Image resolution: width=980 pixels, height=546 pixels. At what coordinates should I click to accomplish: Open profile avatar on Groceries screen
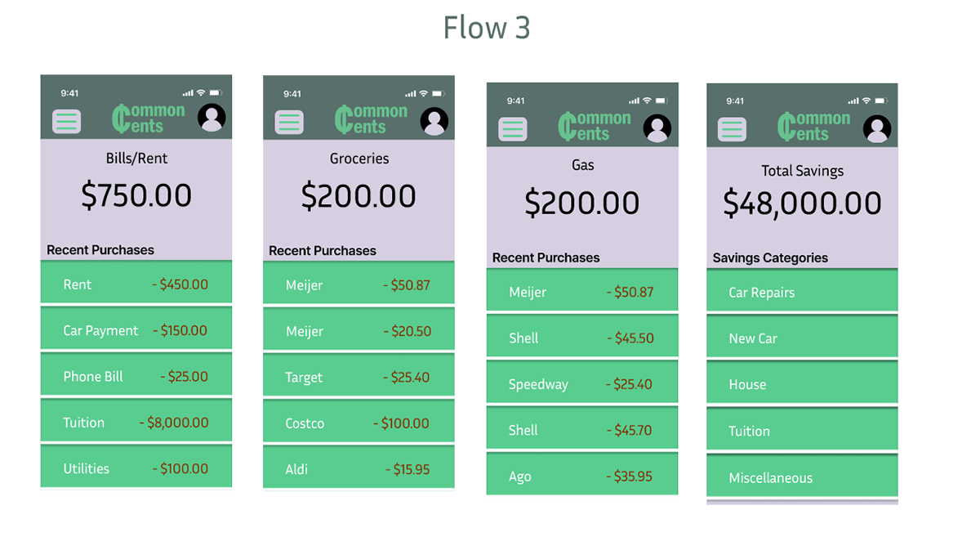pyautogui.click(x=434, y=121)
